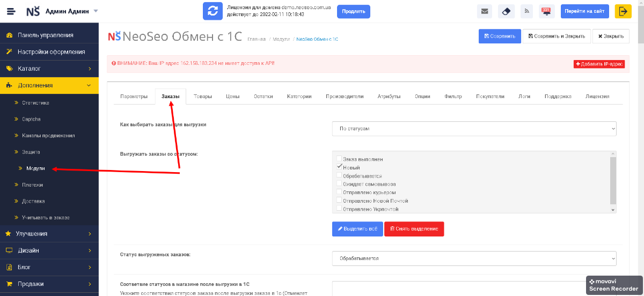Click the Продлить license button
The height and width of the screenshot is (296, 644).
pos(354,11)
